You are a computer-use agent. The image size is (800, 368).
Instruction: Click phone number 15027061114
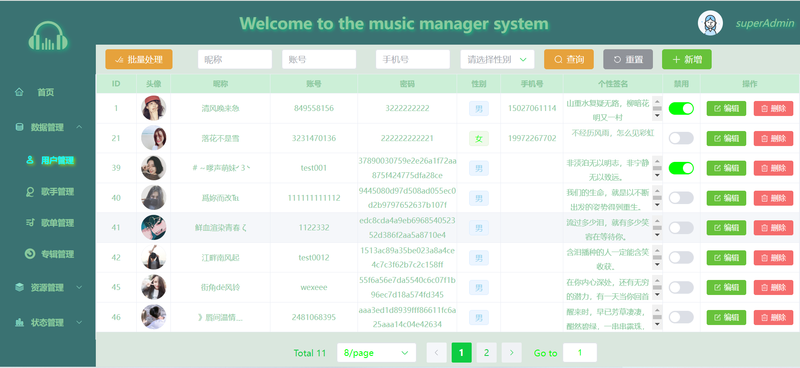pyautogui.click(x=532, y=108)
